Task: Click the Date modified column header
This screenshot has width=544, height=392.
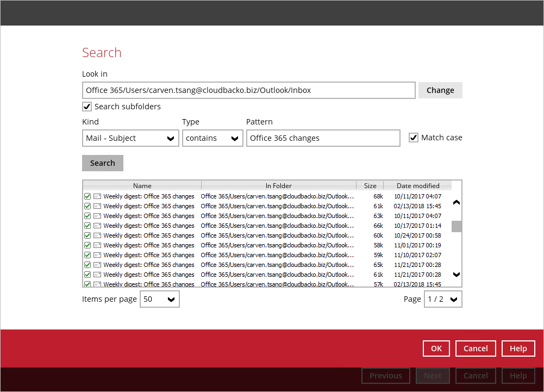Action: (417, 185)
